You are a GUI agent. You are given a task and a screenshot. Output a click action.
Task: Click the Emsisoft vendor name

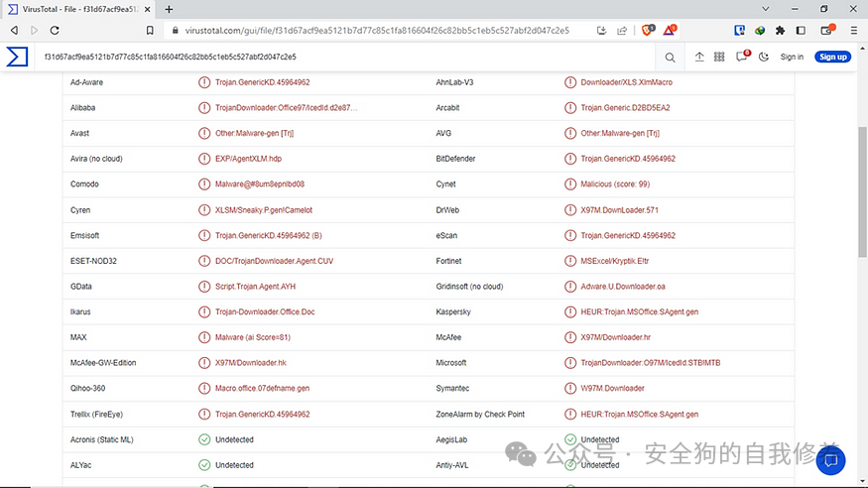point(84,236)
